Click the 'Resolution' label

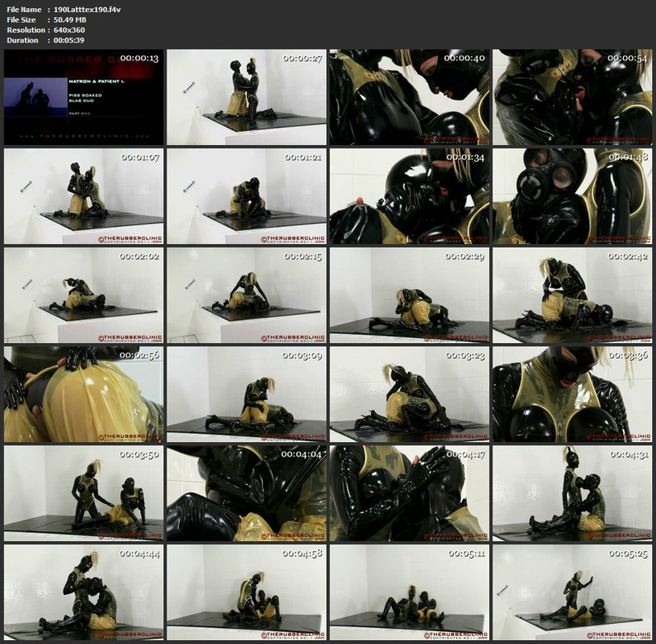[x=26, y=30]
